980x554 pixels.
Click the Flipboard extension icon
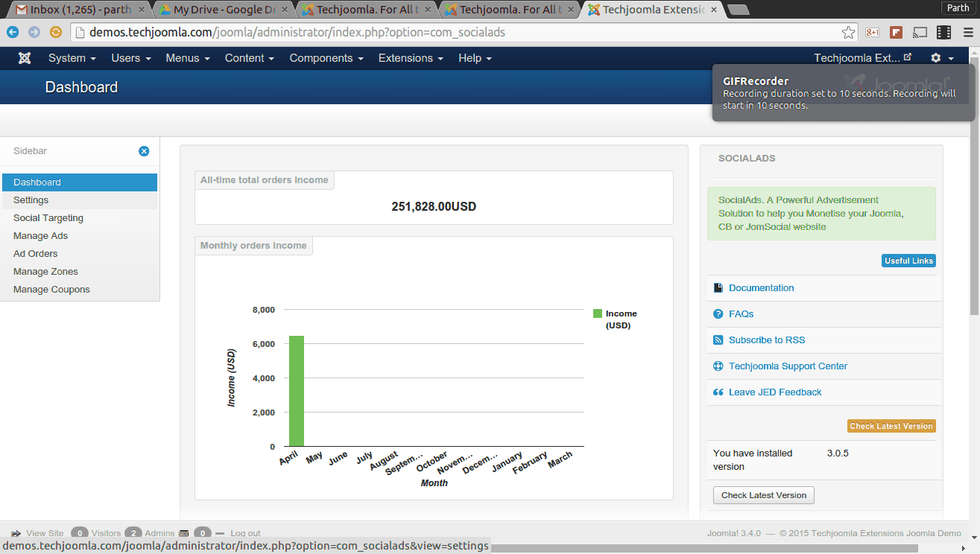click(x=897, y=33)
